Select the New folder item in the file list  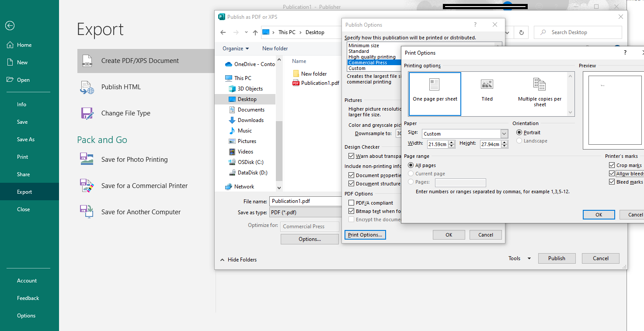pyautogui.click(x=310, y=74)
